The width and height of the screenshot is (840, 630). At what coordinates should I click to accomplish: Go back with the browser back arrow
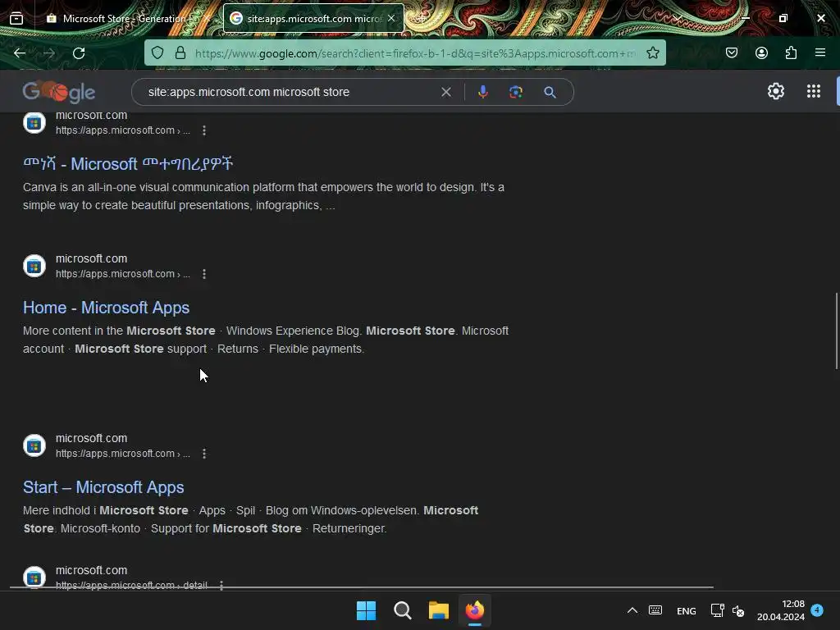[x=20, y=53]
